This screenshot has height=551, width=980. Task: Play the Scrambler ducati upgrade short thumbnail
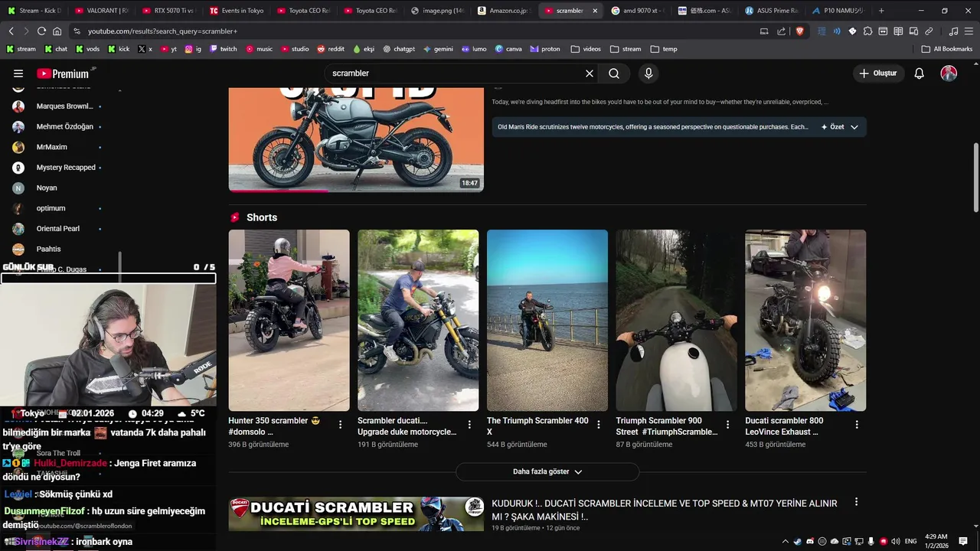(418, 320)
